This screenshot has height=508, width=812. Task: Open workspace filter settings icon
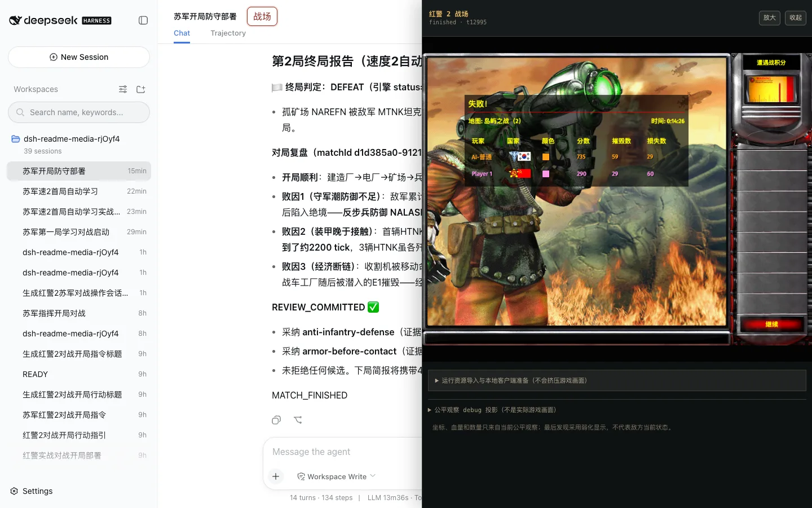tap(123, 89)
